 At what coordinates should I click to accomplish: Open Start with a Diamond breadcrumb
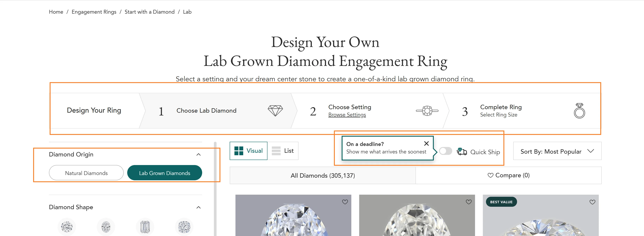(x=150, y=12)
